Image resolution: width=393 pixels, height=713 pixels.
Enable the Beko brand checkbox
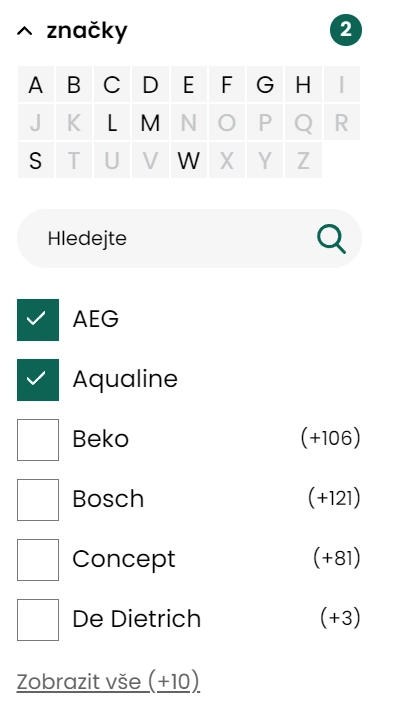pyautogui.click(x=38, y=440)
